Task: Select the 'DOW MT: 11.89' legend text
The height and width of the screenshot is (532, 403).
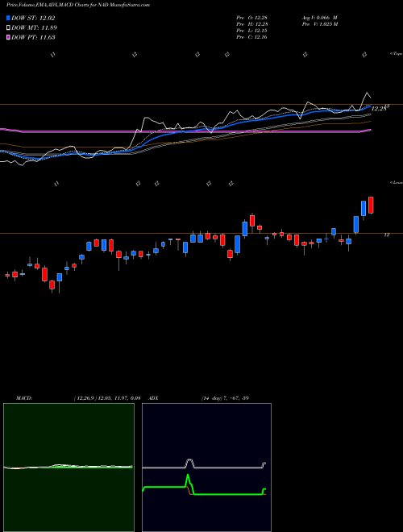Action: [34, 28]
